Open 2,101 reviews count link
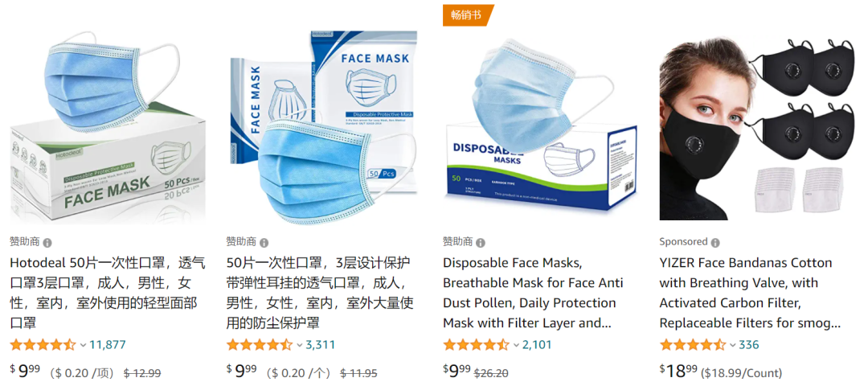Screen dimensions: 868x386 (537, 345)
